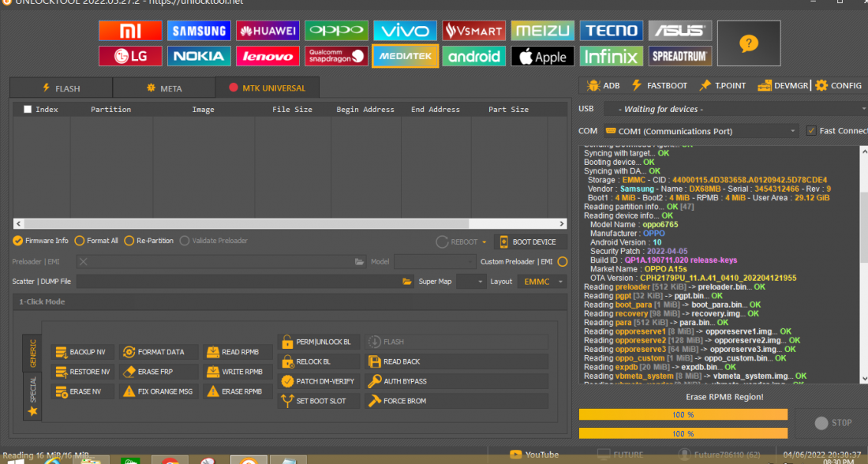Screen dimensions: 868x464
Task: Switch to the FLASH tab
Action: (x=62, y=88)
